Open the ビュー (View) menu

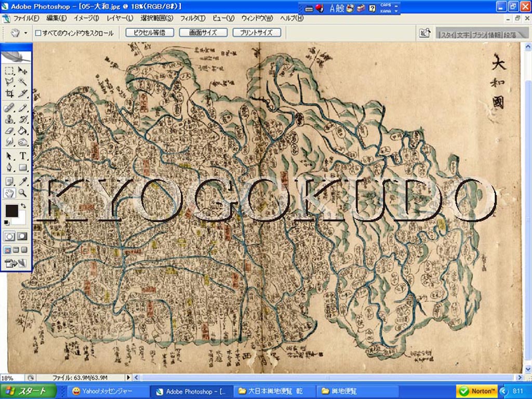click(223, 18)
